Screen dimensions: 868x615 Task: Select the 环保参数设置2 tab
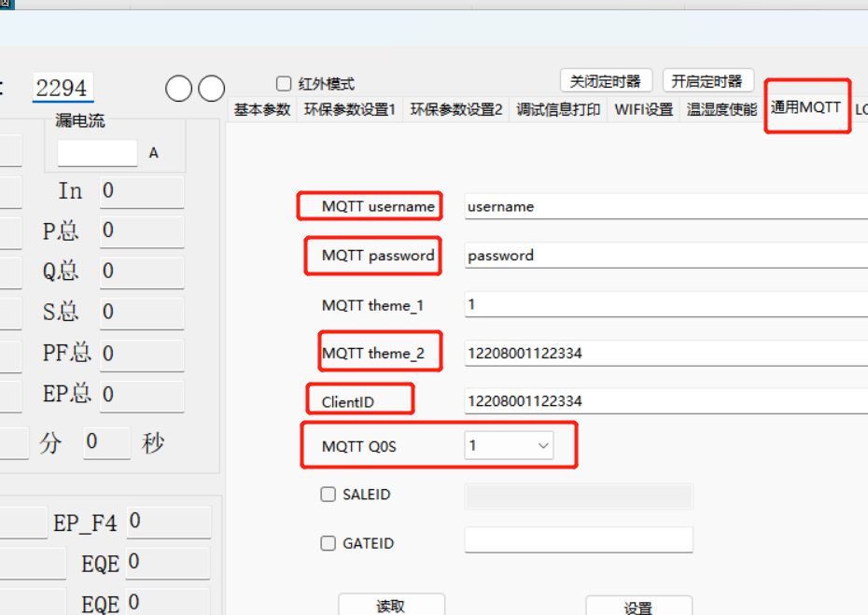coord(456,109)
